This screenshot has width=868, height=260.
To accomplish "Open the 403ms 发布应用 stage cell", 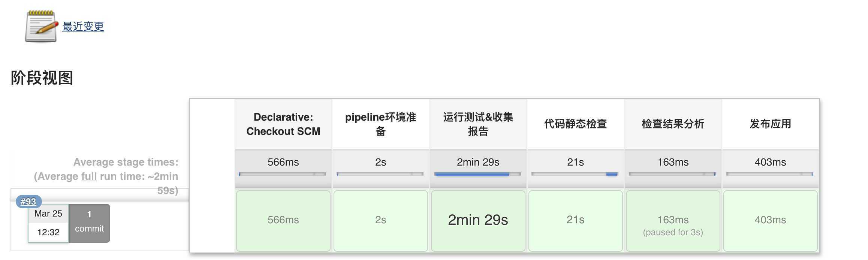I will click(771, 221).
